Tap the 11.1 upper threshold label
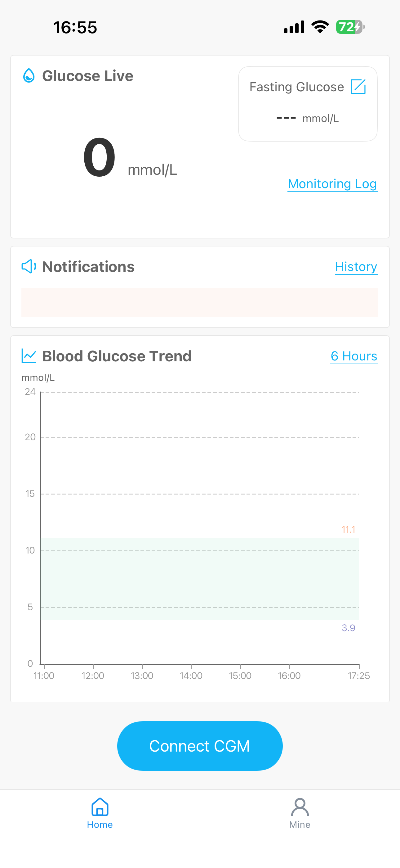The height and width of the screenshot is (868, 400). [x=349, y=529]
